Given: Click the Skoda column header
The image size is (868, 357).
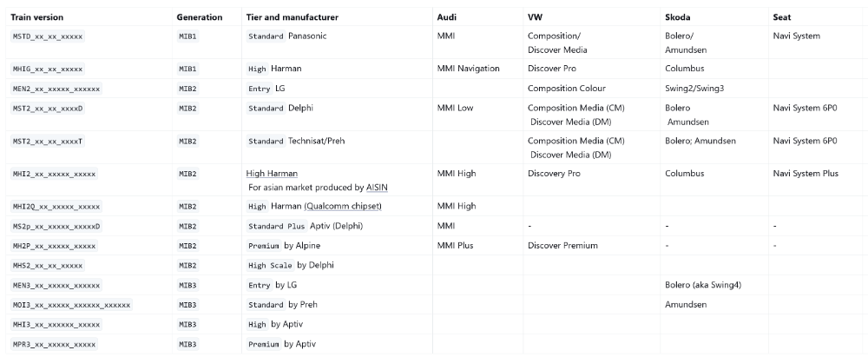Looking at the screenshot, I should click(678, 17).
